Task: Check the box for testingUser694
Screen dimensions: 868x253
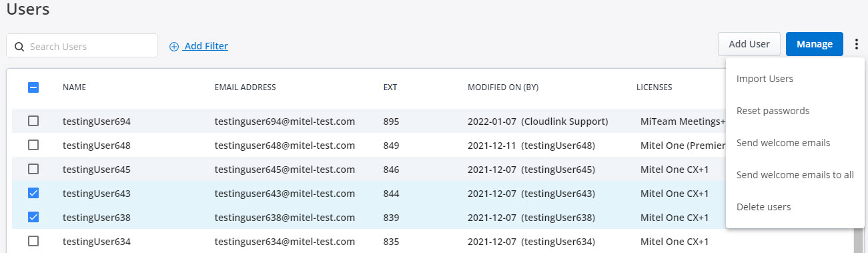Action: click(x=33, y=121)
